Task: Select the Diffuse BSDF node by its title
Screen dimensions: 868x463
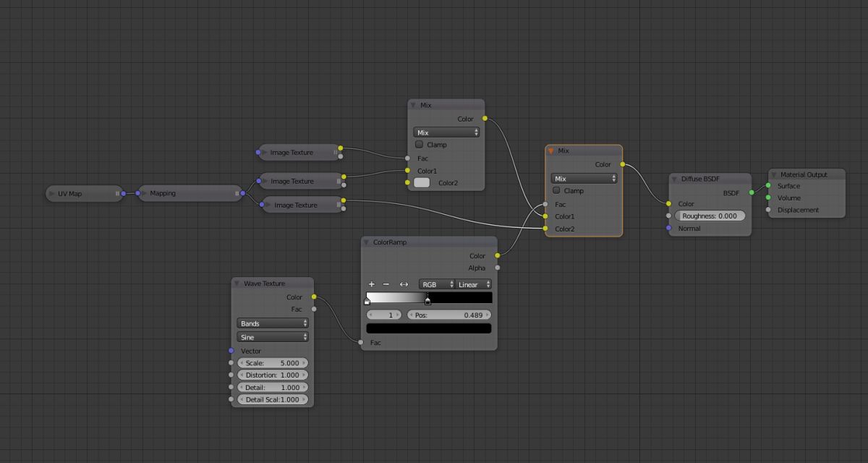Action: (x=700, y=179)
